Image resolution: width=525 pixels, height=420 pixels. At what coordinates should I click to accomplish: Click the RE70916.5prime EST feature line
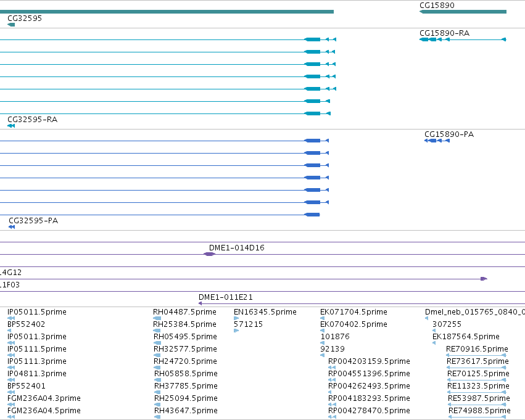point(476,355)
